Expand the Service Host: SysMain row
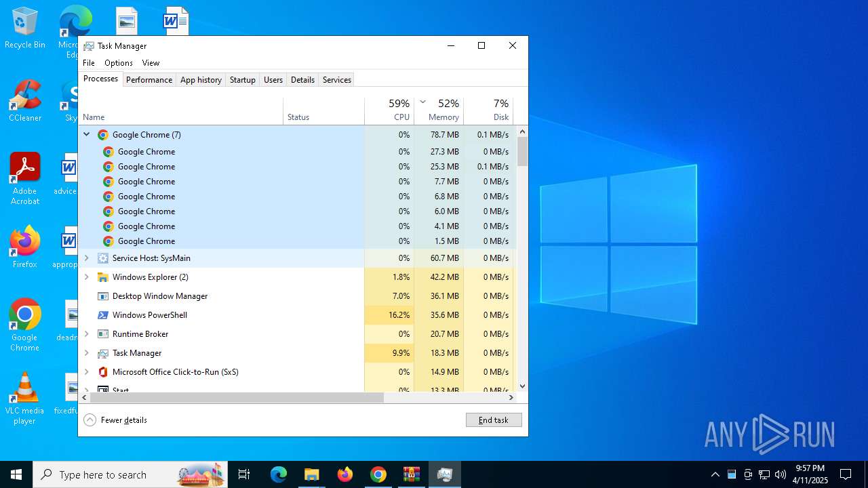868x488 pixels. tap(86, 258)
